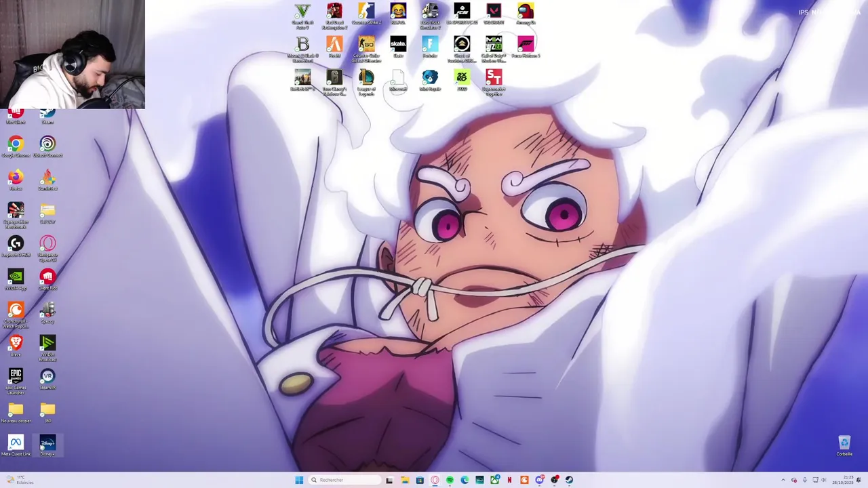Select Mount & Blade II Bannerlord icon
The image size is (868, 488).
tap(302, 49)
